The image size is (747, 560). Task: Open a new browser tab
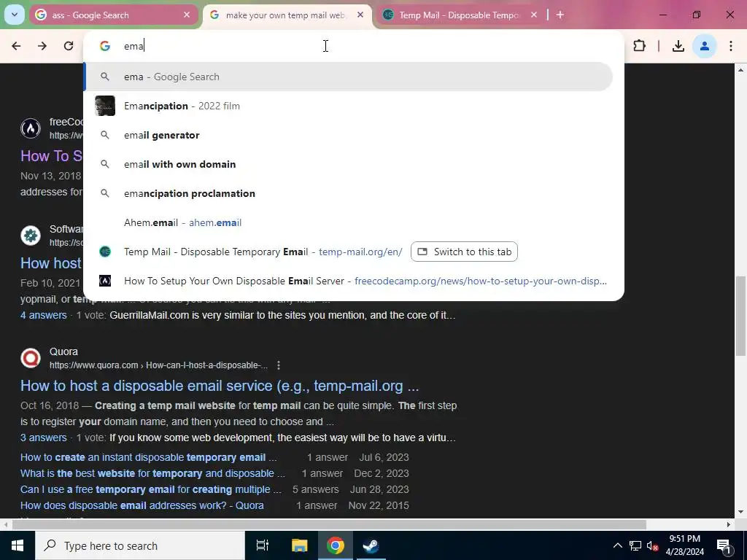coord(560,15)
